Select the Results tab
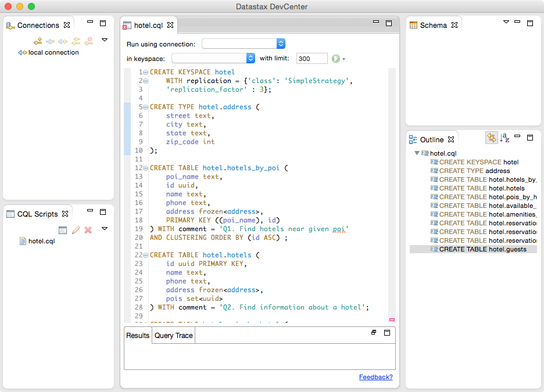The width and height of the screenshot is (544, 392). (138, 336)
